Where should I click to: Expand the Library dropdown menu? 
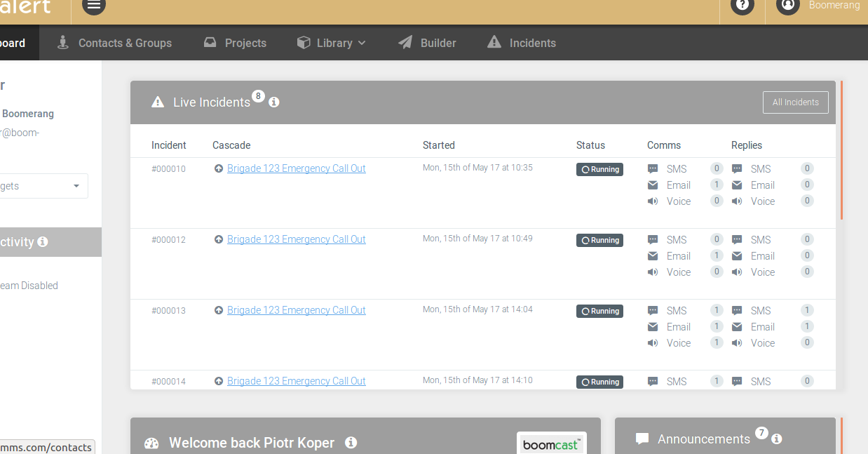[332, 43]
